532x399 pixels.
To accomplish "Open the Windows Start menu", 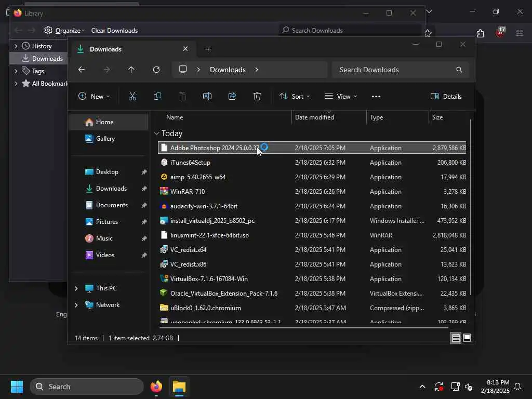I will [17, 387].
